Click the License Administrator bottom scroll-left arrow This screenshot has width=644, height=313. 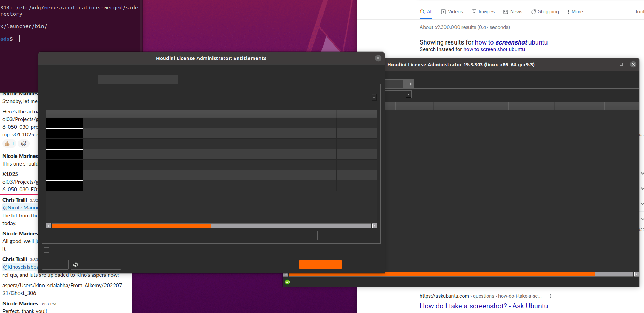[x=286, y=275]
